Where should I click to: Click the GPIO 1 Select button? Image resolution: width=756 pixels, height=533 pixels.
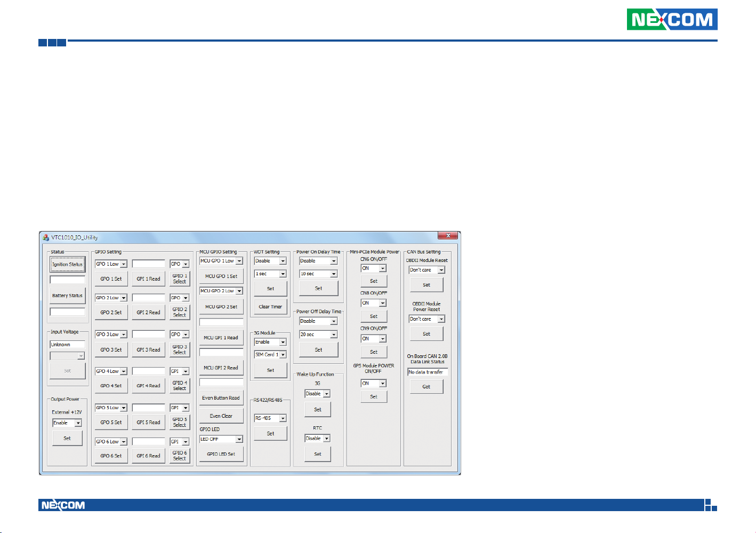coord(180,279)
